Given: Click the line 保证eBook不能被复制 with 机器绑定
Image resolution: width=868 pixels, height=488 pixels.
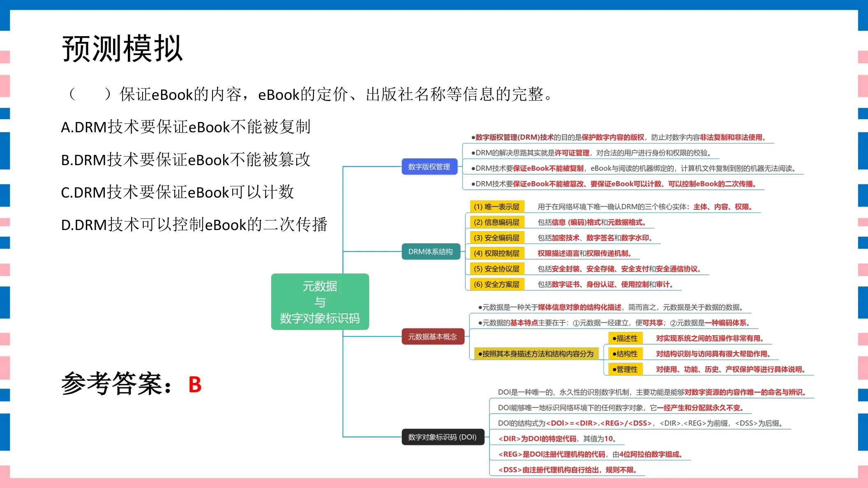Looking at the screenshot, I should 633,168.
